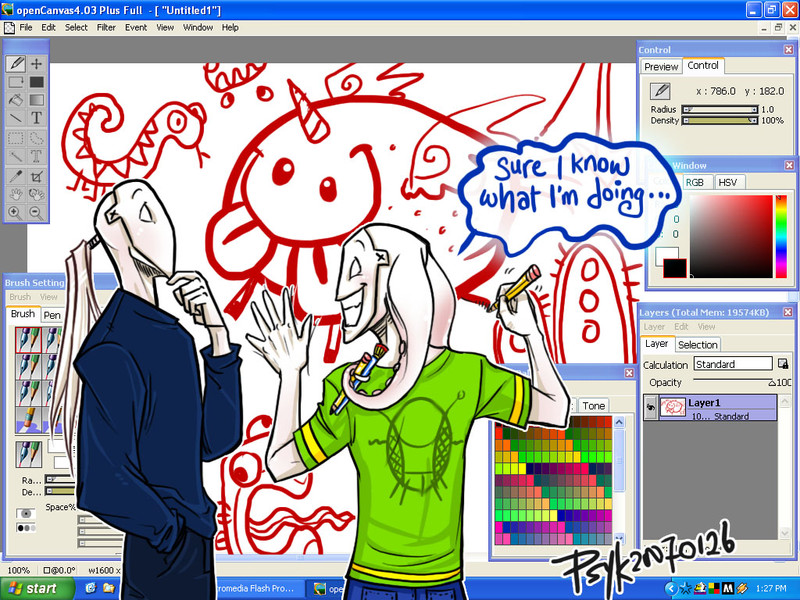Click document icon left of File menu
The width and height of the screenshot is (800, 600).
click(x=9, y=28)
